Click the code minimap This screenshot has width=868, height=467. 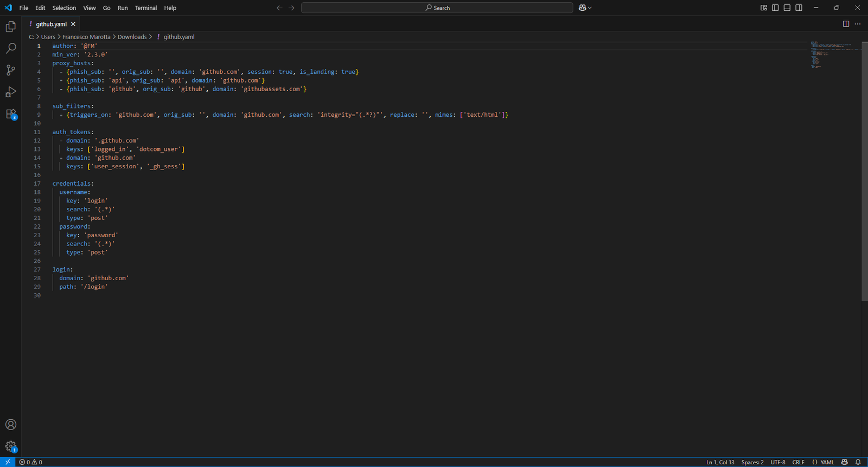click(x=835, y=54)
